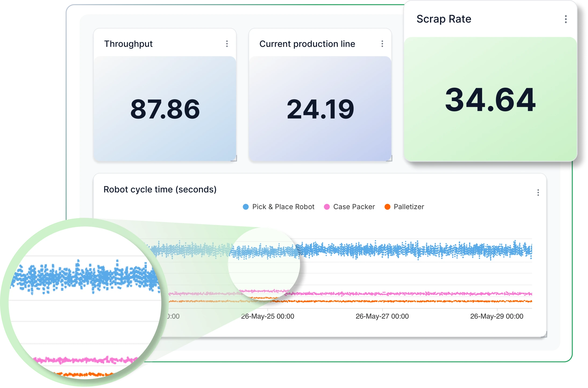Toggle the Pick & Place Robot legend series
588x388 pixels.
[x=279, y=207]
